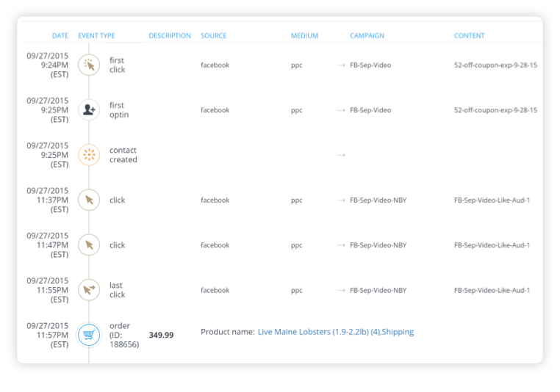Click 'facebook' source in first optin row
Image resolution: width=560 pixels, height=392 pixels.
215,110
